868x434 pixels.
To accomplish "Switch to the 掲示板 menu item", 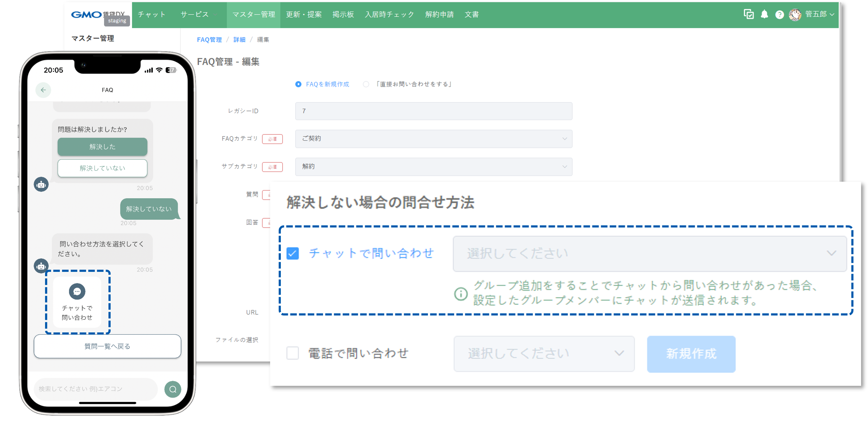I will pyautogui.click(x=343, y=14).
